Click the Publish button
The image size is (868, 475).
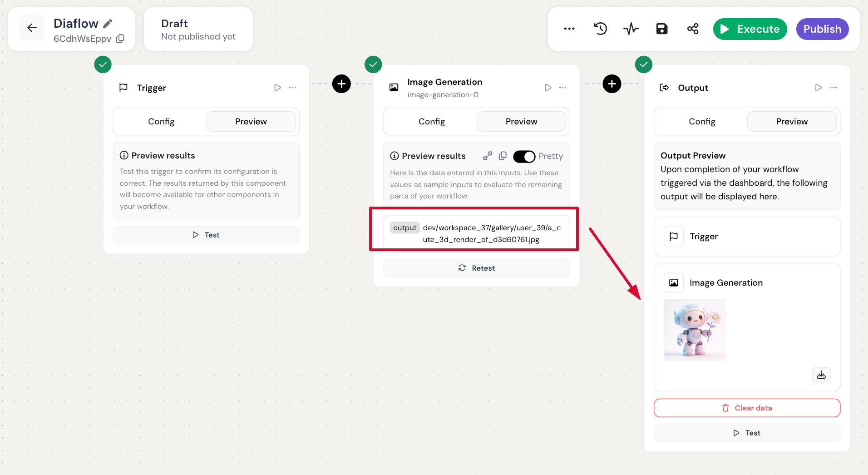point(822,29)
